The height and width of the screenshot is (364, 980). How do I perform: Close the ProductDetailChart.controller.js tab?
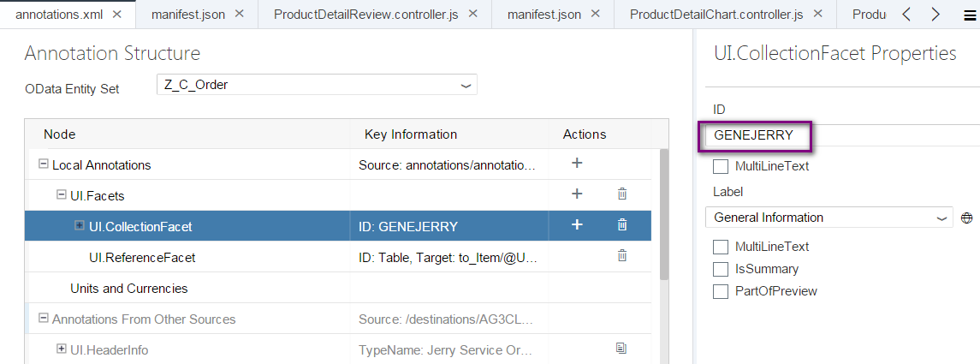click(x=818, y=15)
